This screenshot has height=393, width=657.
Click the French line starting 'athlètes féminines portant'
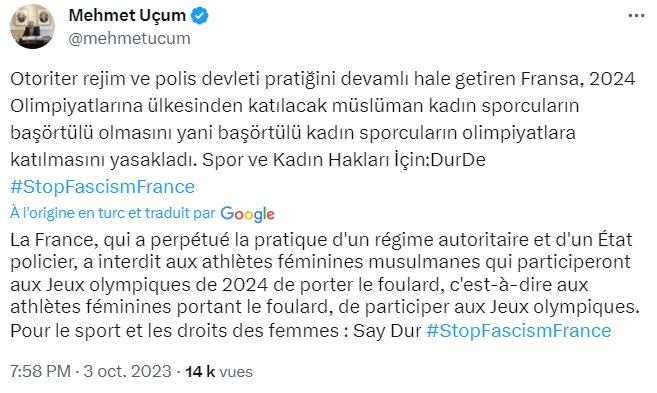(325, 307)
